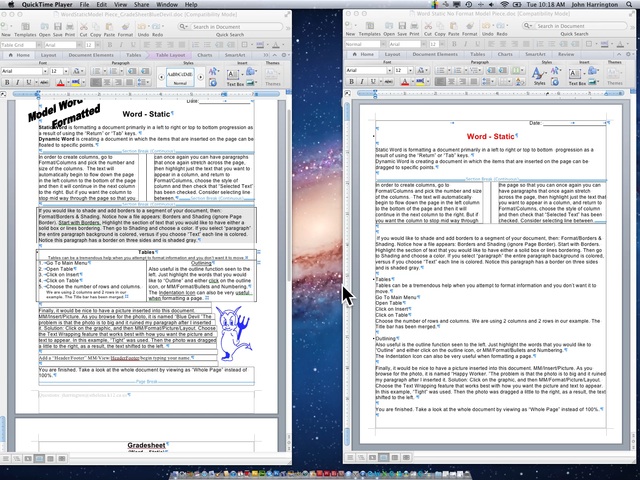
Task: Click yellow highlight swatch in GradeSheetBlueDevil ribbon
Action: [76, 82]
